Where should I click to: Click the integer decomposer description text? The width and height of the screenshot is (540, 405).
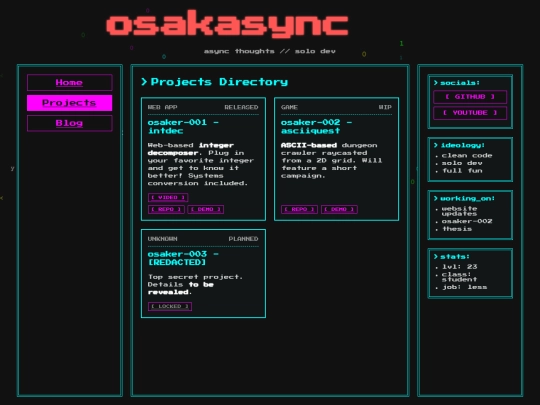[x=201, y=164]
